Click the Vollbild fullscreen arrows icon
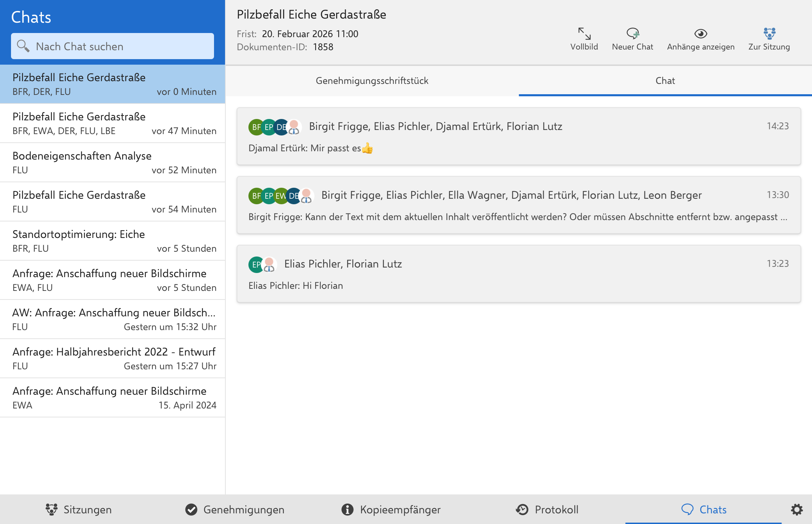The height and width of the screenshot is (524, 812). click(584, 34)
